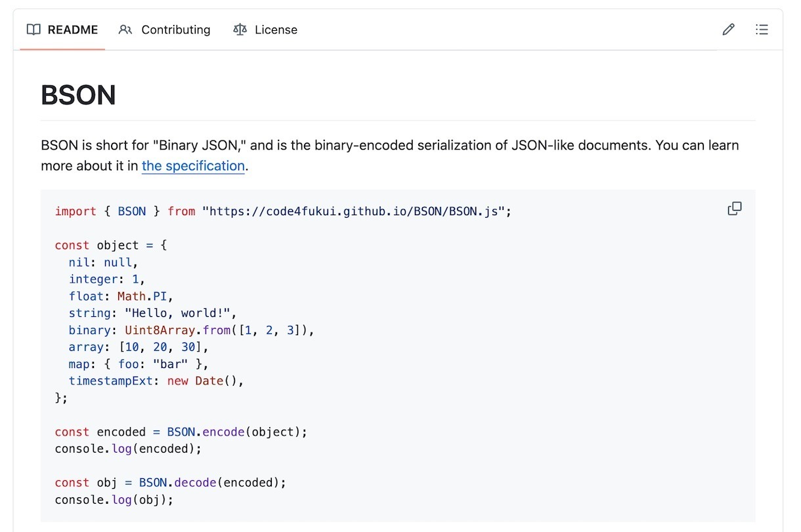The image size is (801, 532).
Task: Click the BSON heading title
Action: (x=78, y=95)
